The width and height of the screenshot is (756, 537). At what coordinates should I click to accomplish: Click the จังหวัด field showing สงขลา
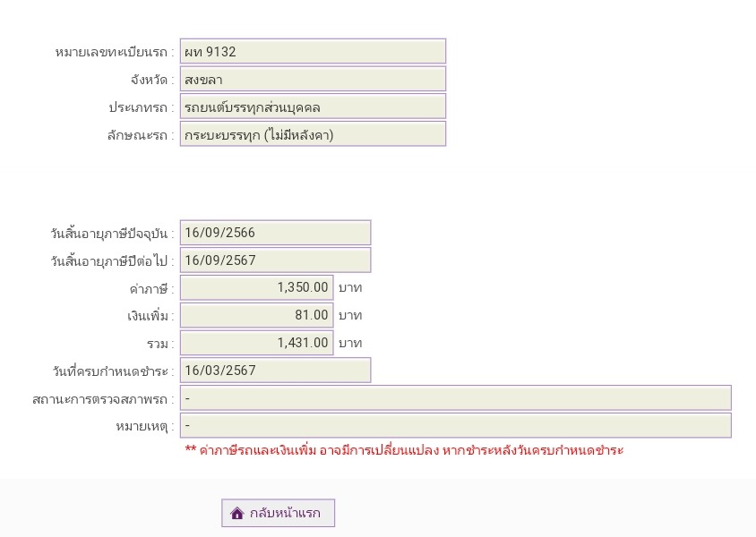pyautogui.click(x=313, y=79)
